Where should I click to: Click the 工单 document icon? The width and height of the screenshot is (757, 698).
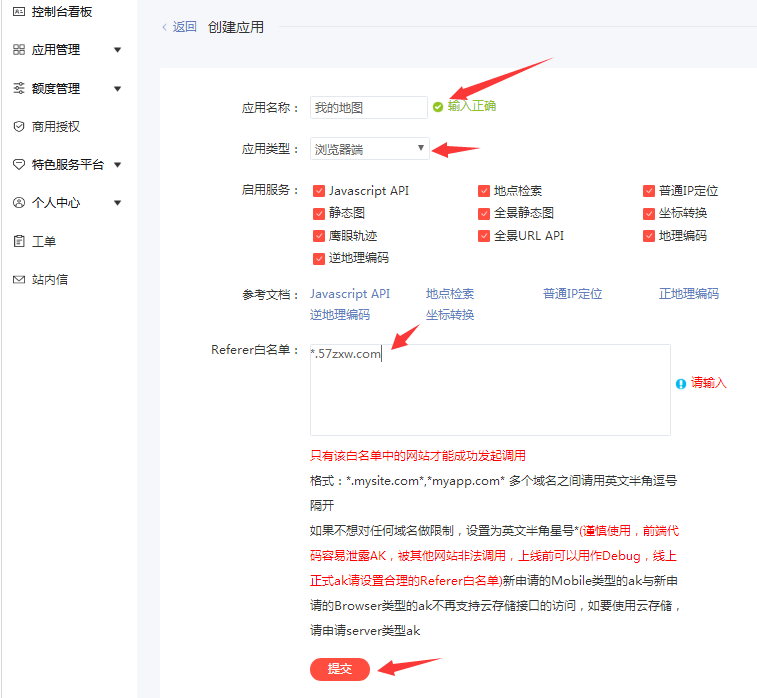pos(18,241)
